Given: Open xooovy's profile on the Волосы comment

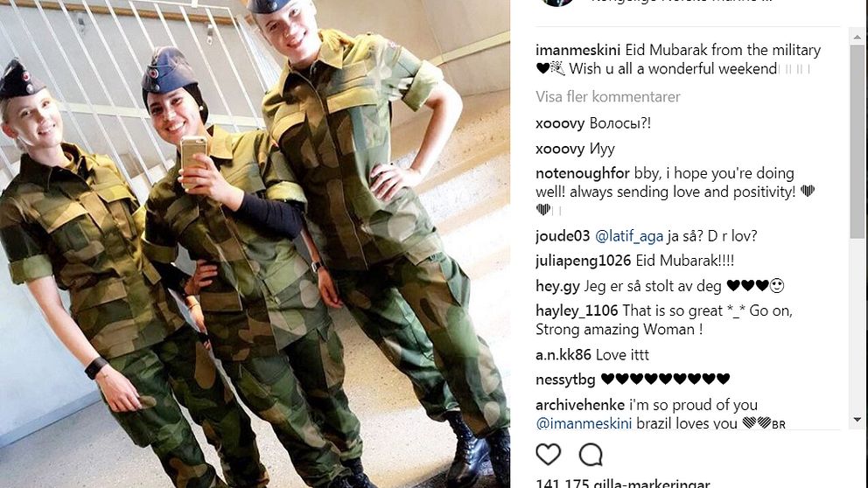Looking at the screenshot, I should click(560, 123).
